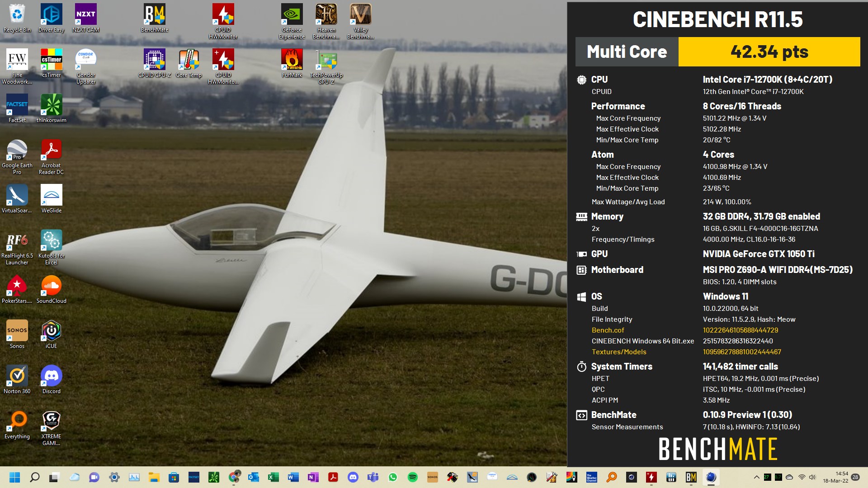
Task: Click the MSI PRO Z690-A WIFI DDR4 motherboard text
Action: [x=778, y=270]
